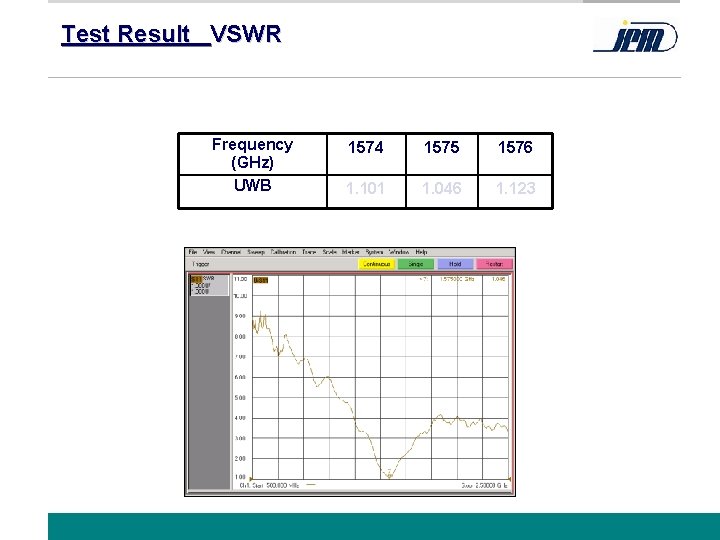Click the 1575 table header cell
Viewport: 720px width, 540px height.
pos(442,154)
